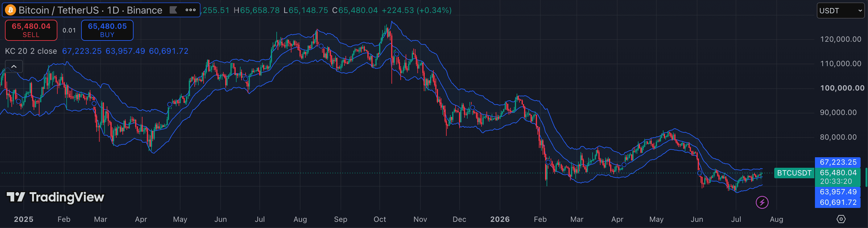Open the three-dots more menu in the symbol legend

coord(190,10)
